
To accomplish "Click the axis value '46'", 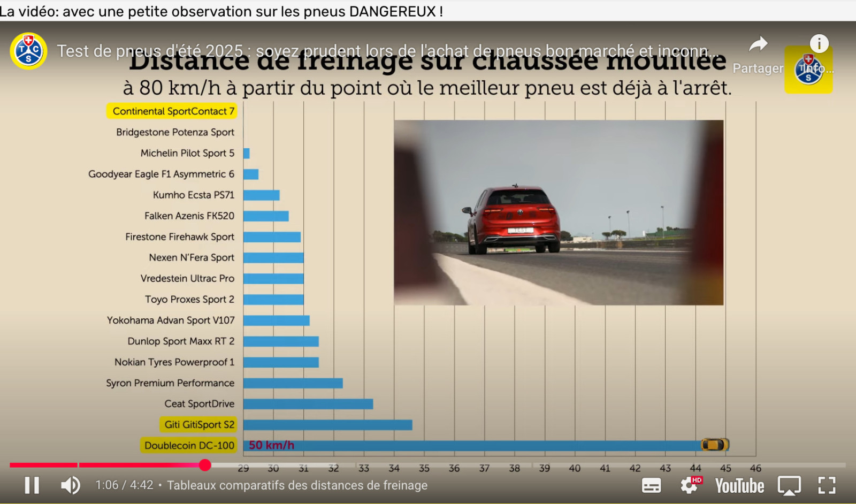I will (755, 468).
